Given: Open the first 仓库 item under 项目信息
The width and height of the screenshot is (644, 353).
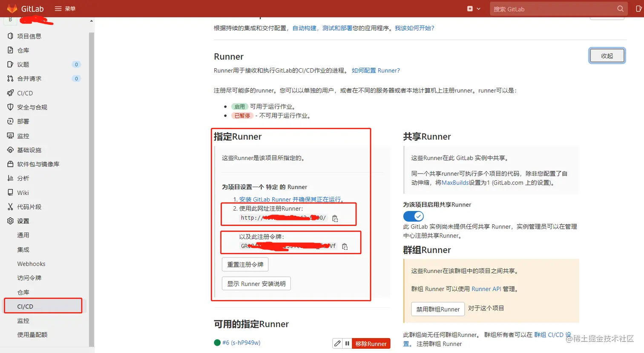Looking at the screenshot, I should [x=23, y=50].
